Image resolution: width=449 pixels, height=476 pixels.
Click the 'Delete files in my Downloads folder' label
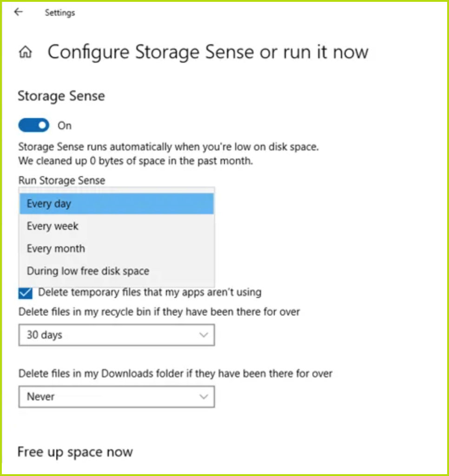[x=176, y=373]
